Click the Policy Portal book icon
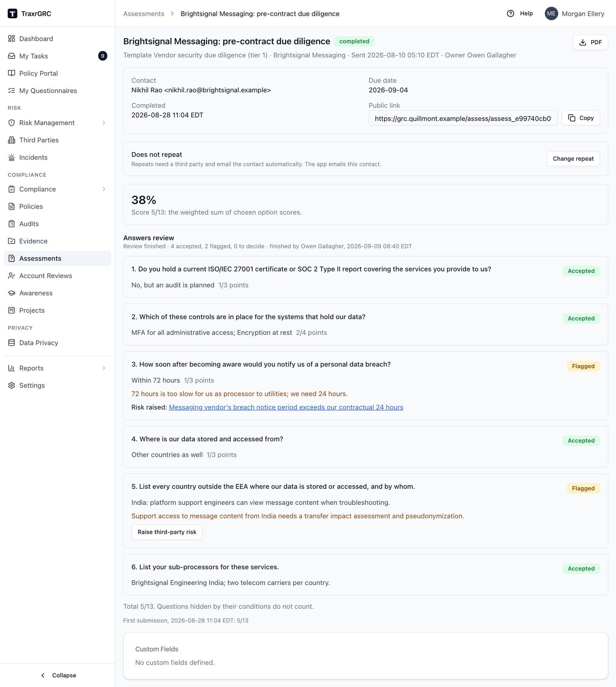Screen dimensions: 616x687 [x=12, y=73]
